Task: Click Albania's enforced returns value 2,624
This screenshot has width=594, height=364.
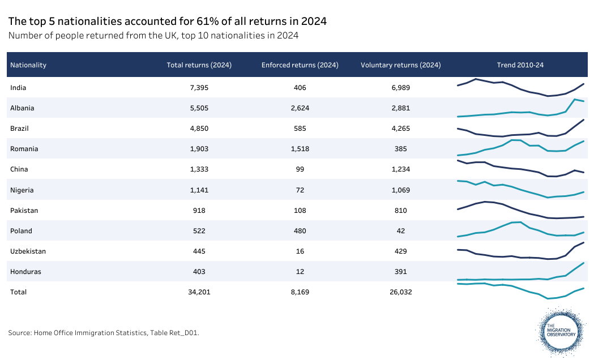Action: 300,108
